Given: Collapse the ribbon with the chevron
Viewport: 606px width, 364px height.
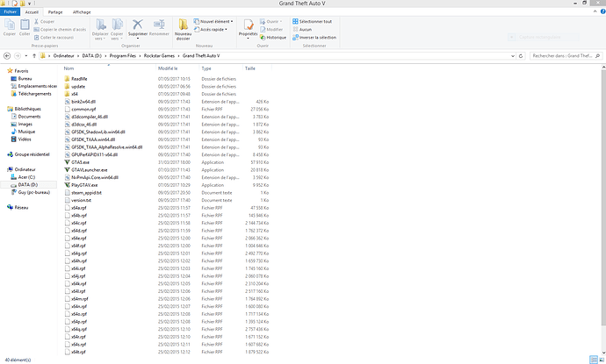Looking at the screenshot, I should coord(595,12).
